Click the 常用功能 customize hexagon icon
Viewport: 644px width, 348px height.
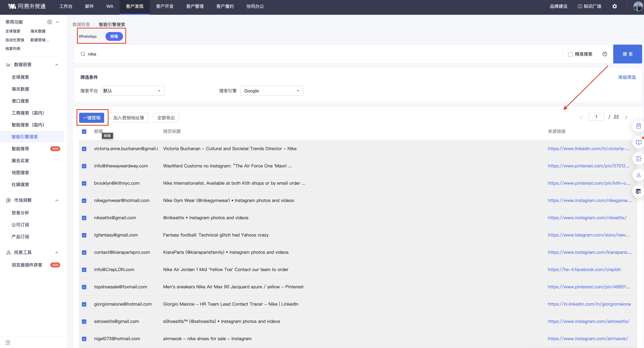[49, 22]
